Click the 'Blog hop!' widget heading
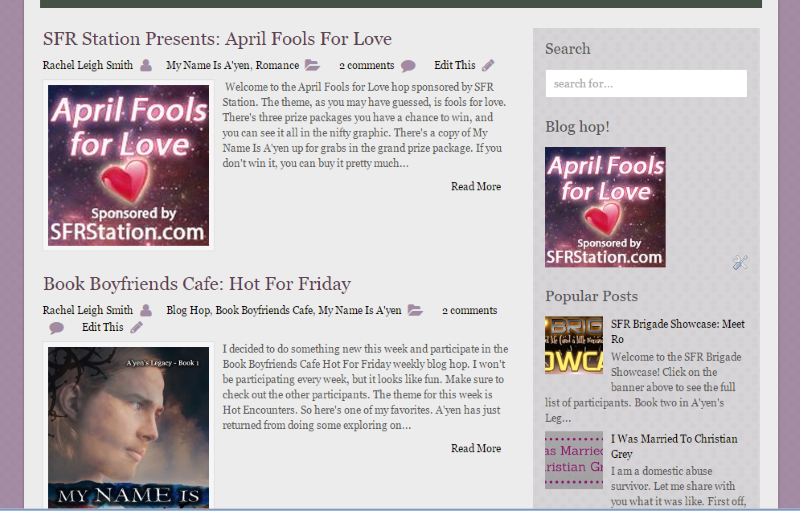 pos(578,126)
